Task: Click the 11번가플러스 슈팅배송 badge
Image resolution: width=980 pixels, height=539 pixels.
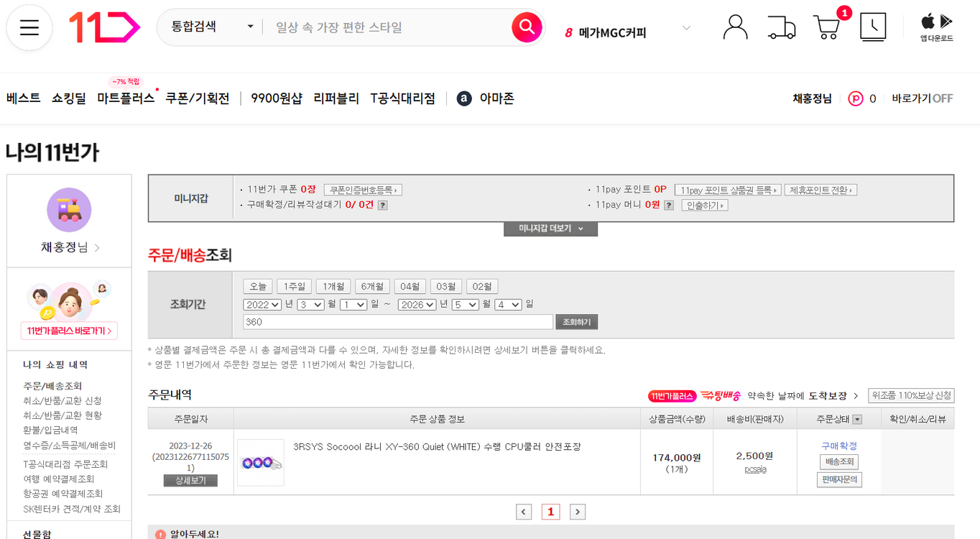Action: [694, 396]
